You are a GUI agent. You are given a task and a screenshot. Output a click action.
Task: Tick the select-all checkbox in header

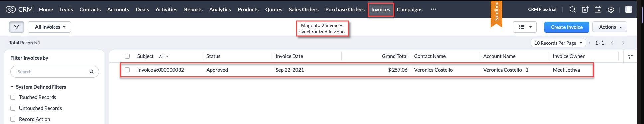127,56
